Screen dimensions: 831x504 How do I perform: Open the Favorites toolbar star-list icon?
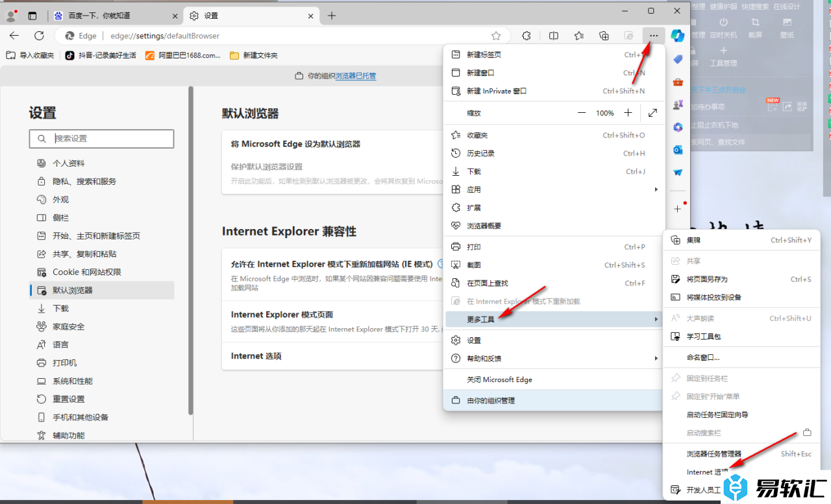[579, 36]
